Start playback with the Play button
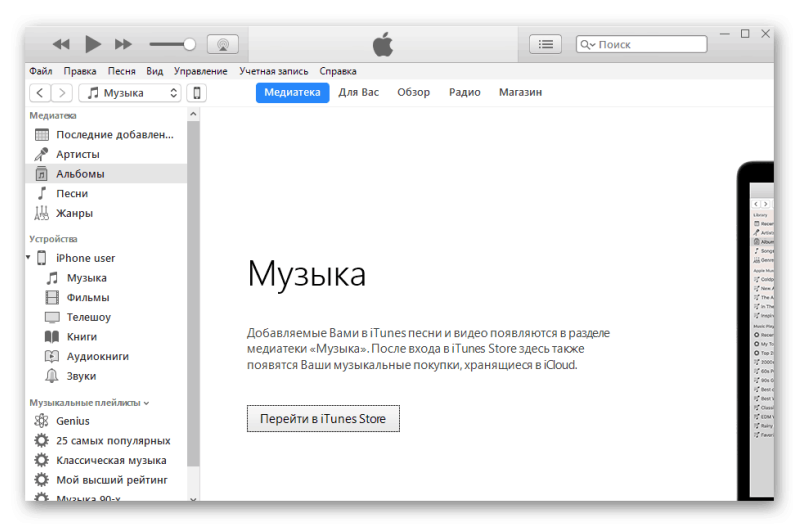Screen dimensions: 800x527 92,44
